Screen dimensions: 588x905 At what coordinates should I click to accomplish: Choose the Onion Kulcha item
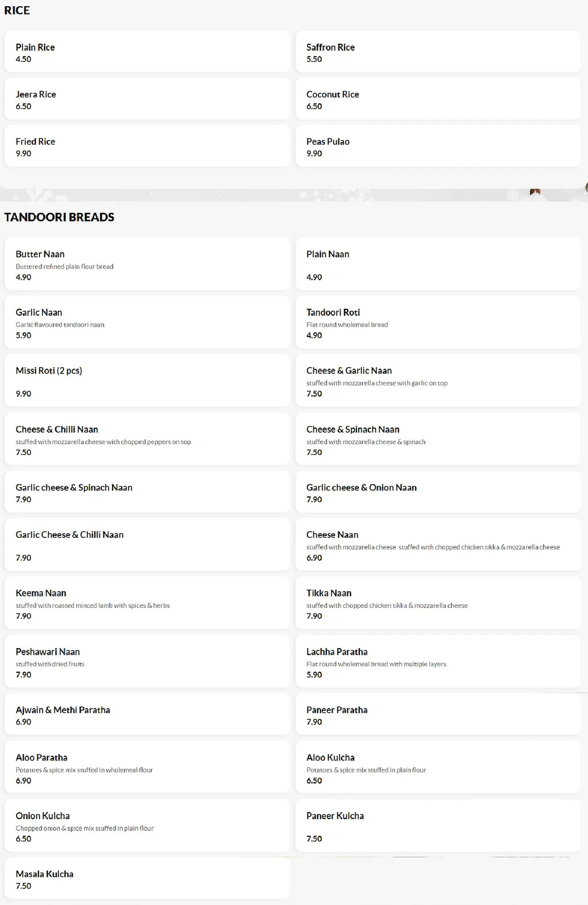[147, 825]
